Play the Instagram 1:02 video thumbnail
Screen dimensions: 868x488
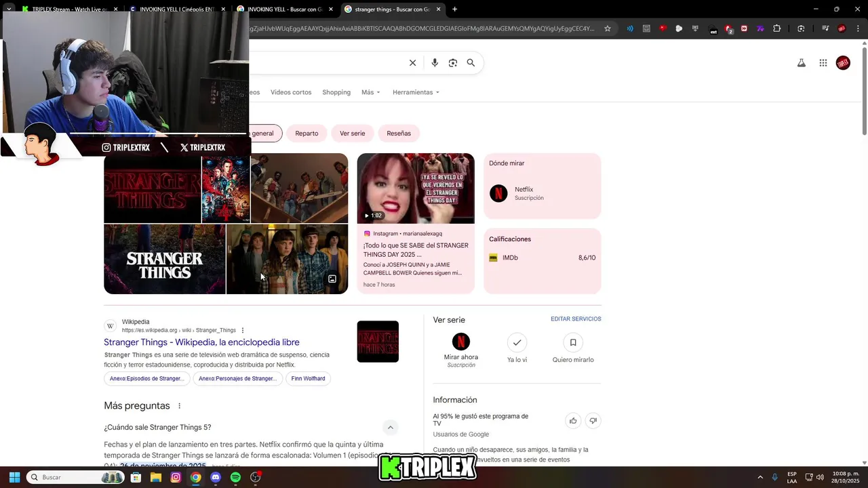point(416,188)
